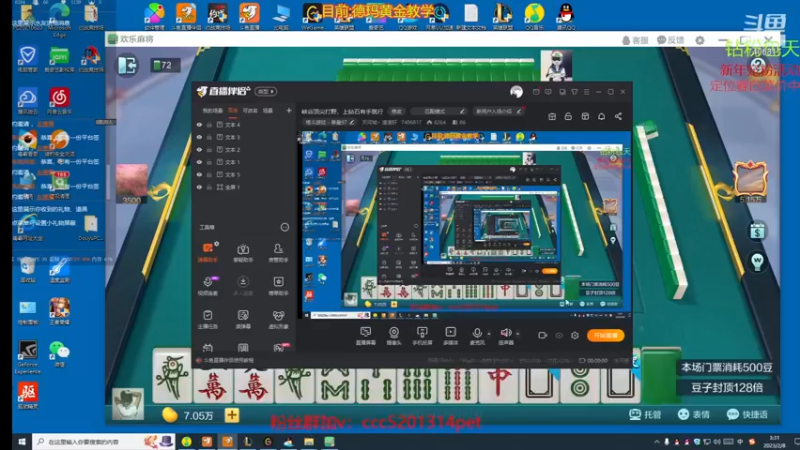Open the subtitle screen tool icon

point(243,319)
